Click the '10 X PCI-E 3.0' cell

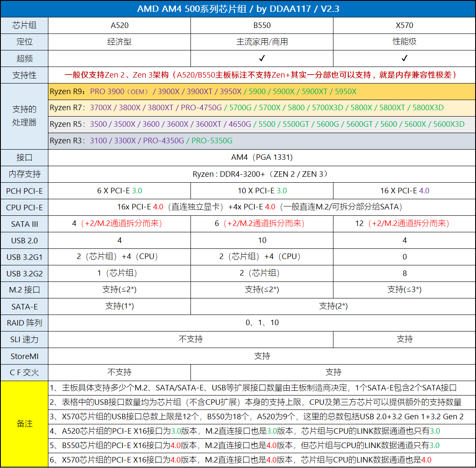[x=262, y=191]
